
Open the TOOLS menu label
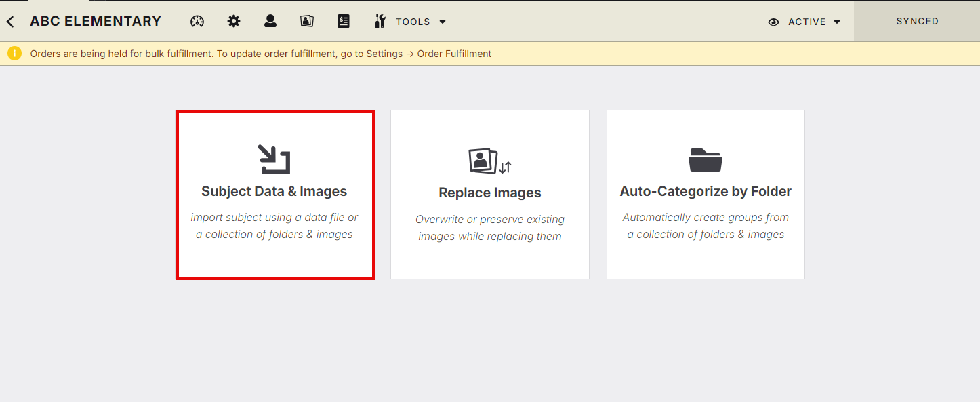click(x=413, y=22)
